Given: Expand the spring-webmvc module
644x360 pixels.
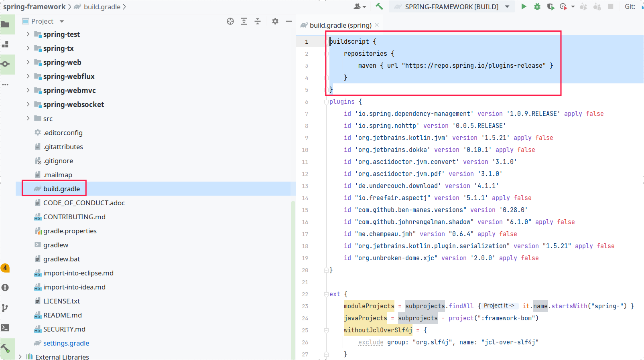Looking at the screenshot, I should tap(28, 90).
